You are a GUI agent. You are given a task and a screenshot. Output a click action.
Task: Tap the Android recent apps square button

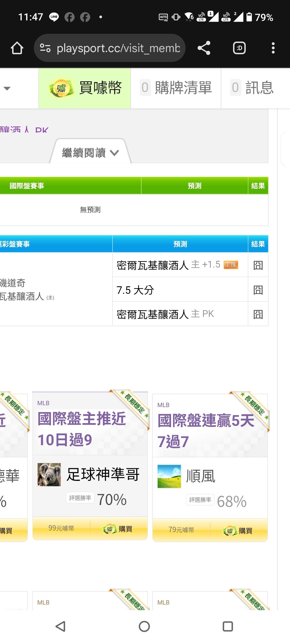[228, 626]
